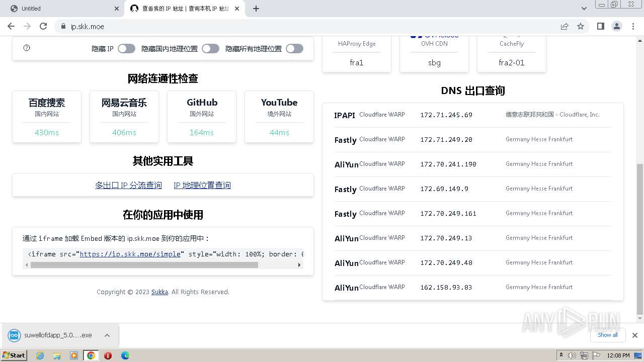Click the 12:08 PM system clock
This screenshot has width=644, height=362.
[618, 355]
